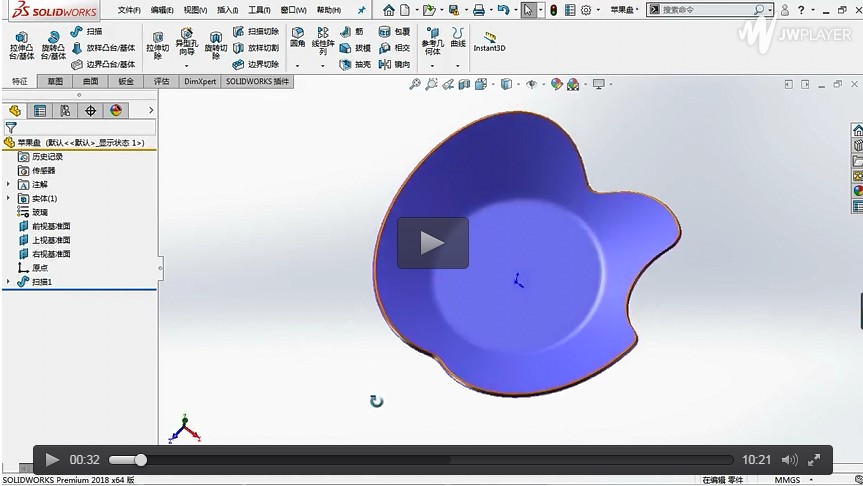Toggle fullscreen on the video player
863x486 pixels.
click(816, 460)
